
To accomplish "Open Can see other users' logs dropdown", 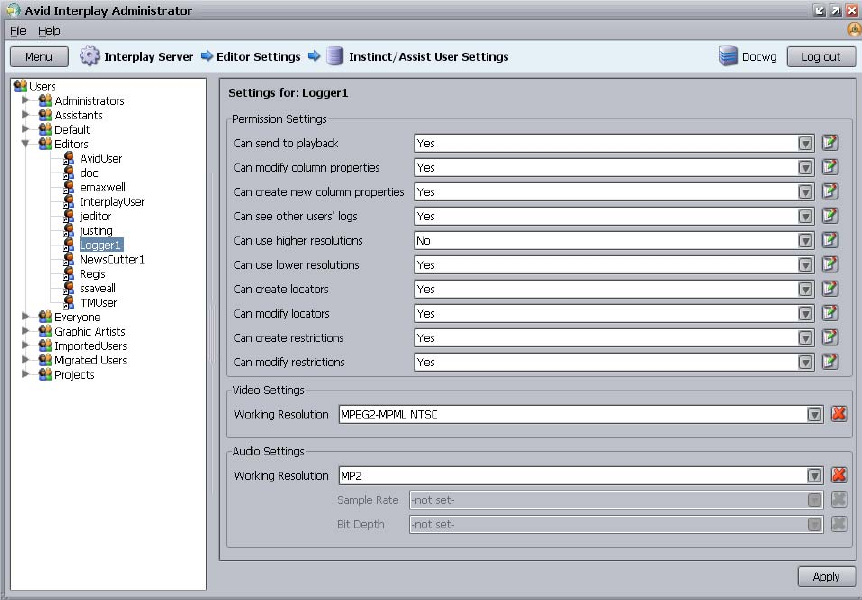I will coord(805,216).
